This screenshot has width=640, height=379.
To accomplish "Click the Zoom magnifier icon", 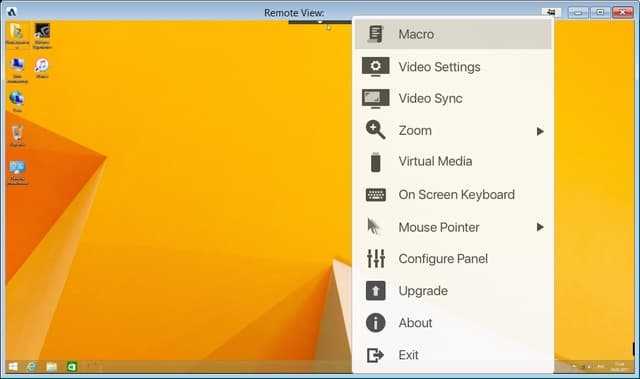I will tap(376, 130).
